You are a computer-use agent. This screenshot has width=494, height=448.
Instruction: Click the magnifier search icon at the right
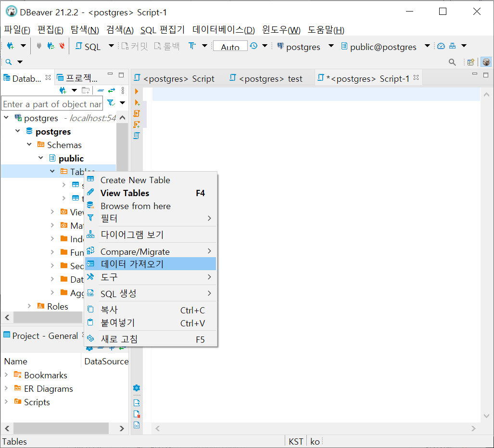[x=452, y=62]
